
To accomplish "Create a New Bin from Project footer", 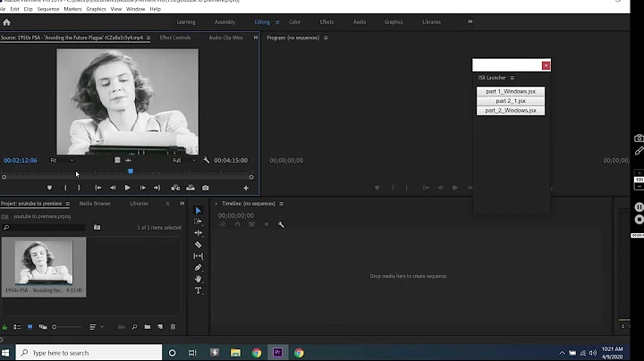I will 147,327.
